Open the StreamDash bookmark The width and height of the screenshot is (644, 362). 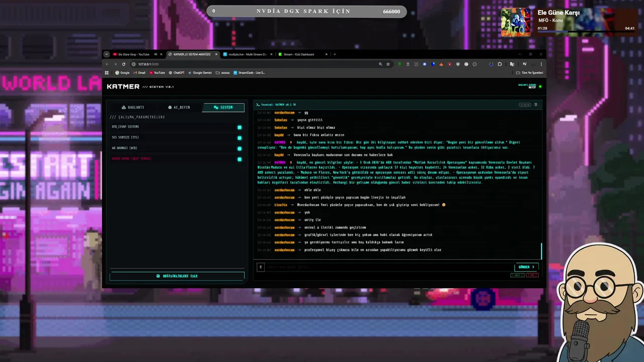(x=250, y=73)
